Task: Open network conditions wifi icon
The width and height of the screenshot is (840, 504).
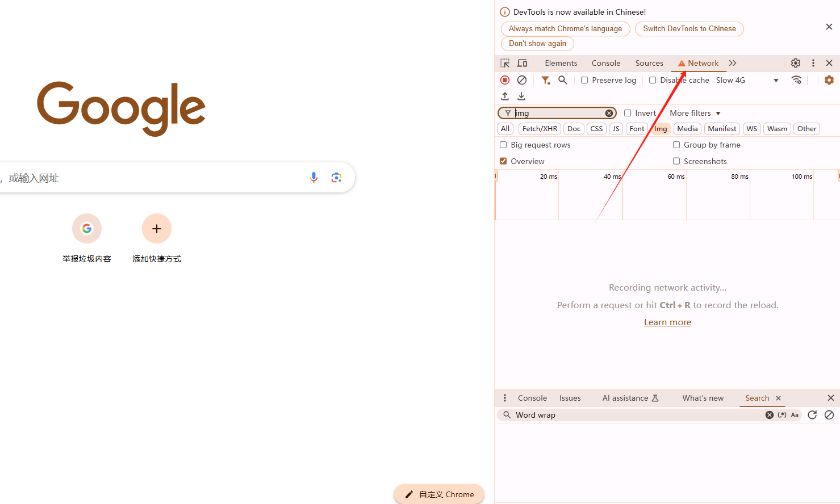Action: point(797,80)
